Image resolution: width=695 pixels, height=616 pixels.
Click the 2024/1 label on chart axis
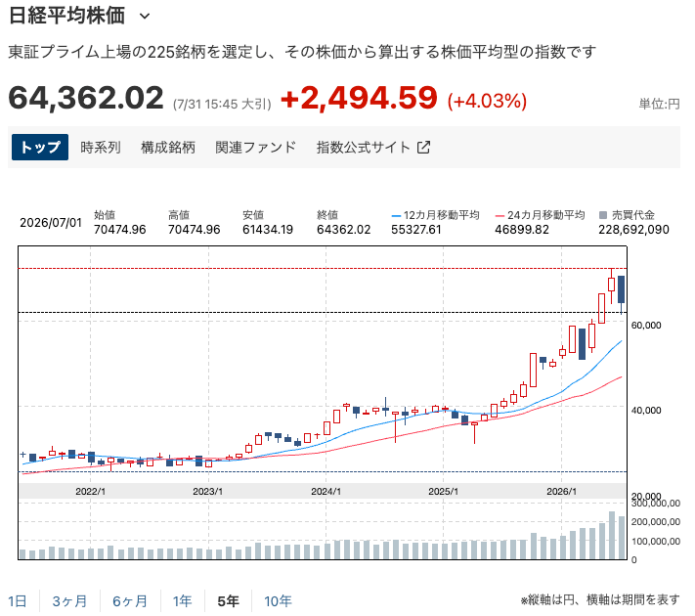(x=326, y=492)
